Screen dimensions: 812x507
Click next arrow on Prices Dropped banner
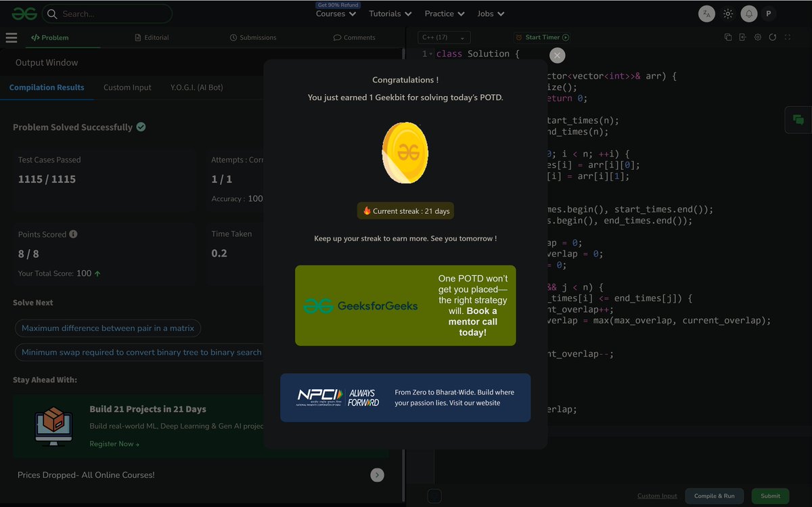(378, 475)
